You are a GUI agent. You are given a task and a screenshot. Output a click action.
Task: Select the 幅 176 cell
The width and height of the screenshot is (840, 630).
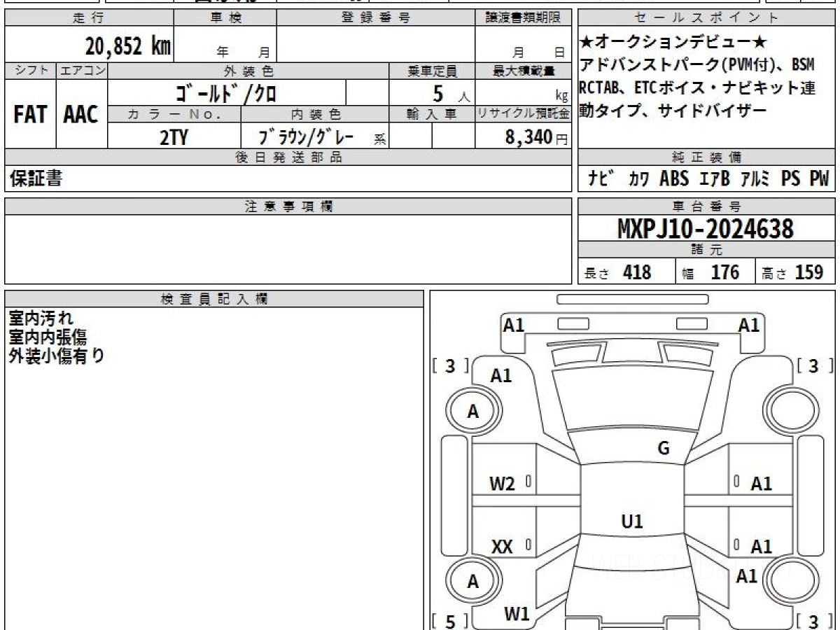click(x=715, y=272)
